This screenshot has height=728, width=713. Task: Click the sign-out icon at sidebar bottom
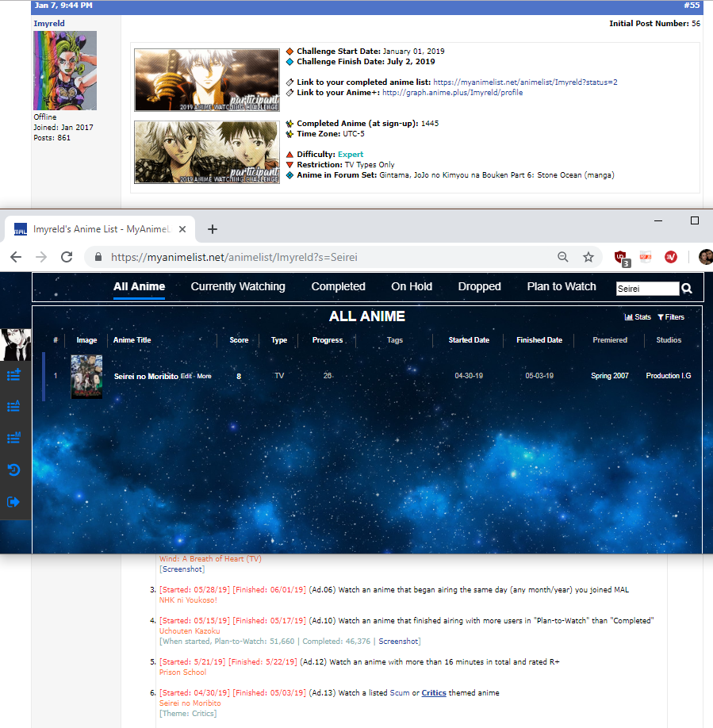coord(14,501)
